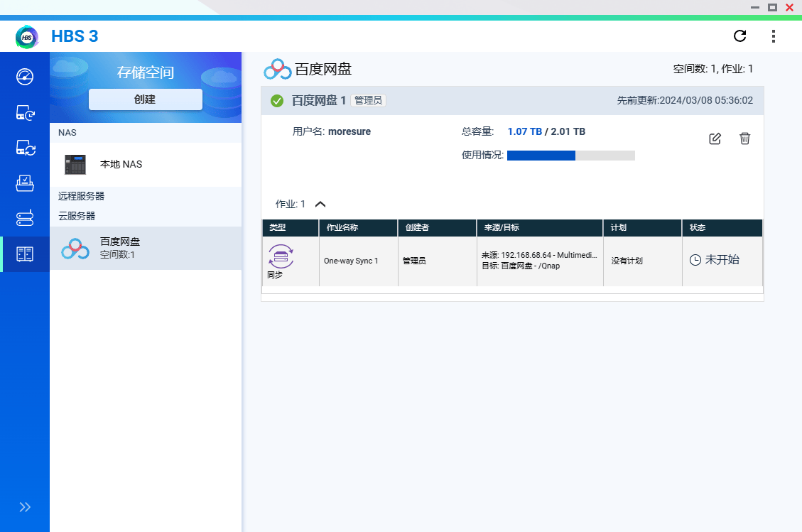Open the Backup & Restore sidebar section
The image size is (802, 532).
(x=25, y=112)
